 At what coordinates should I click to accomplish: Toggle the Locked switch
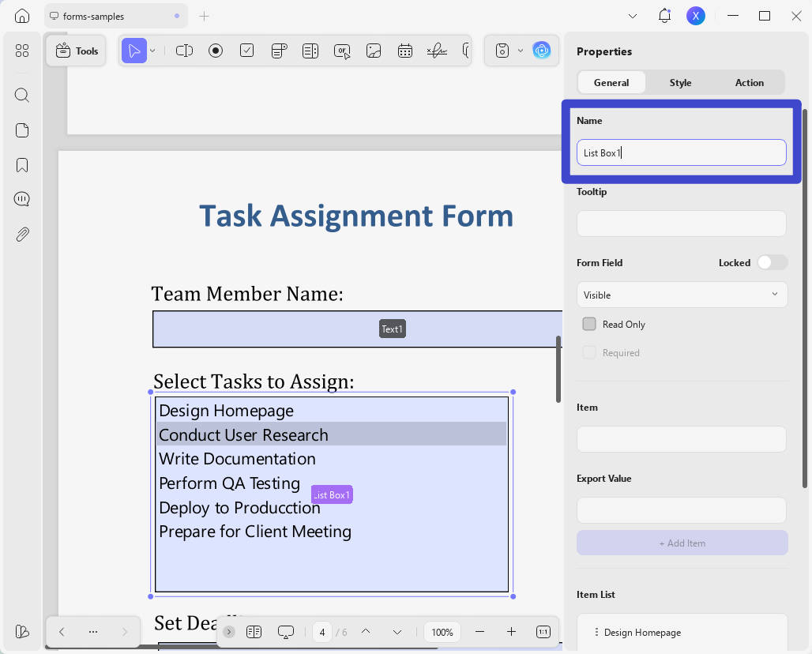pos(772,262)
